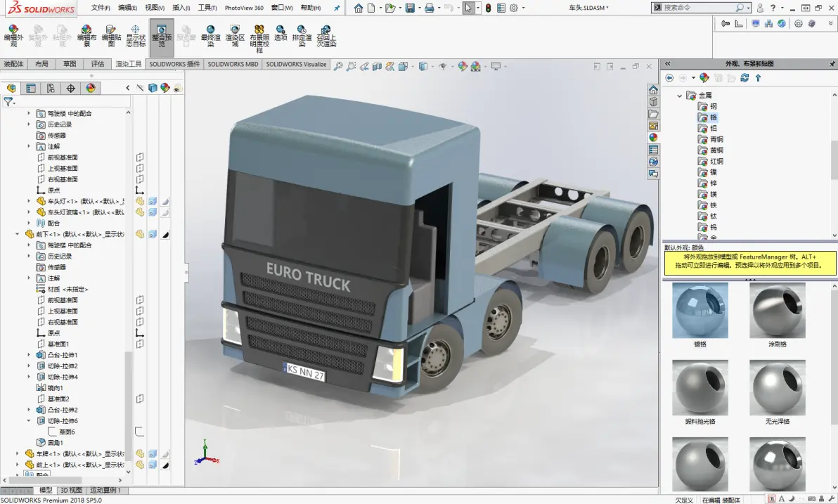Toggle visibility of 基准面2 in display pane
Screen dimensions: 838x504
[139, 399]
